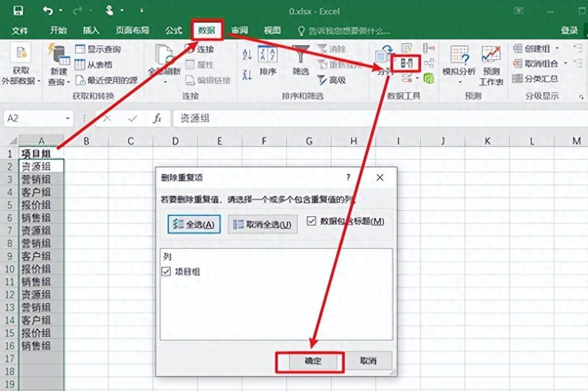Click the Data Validation icon in 数据工具

(x=408, y=78)
